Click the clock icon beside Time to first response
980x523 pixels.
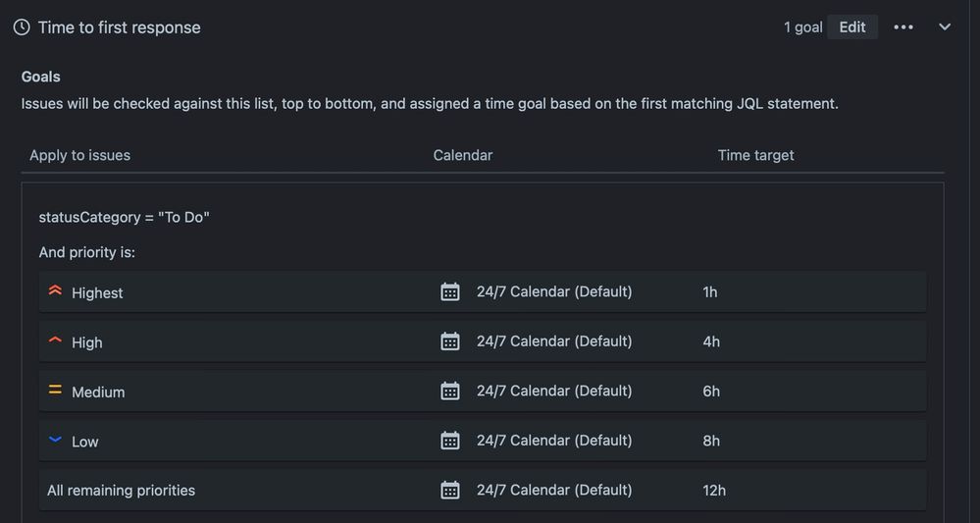22,27
